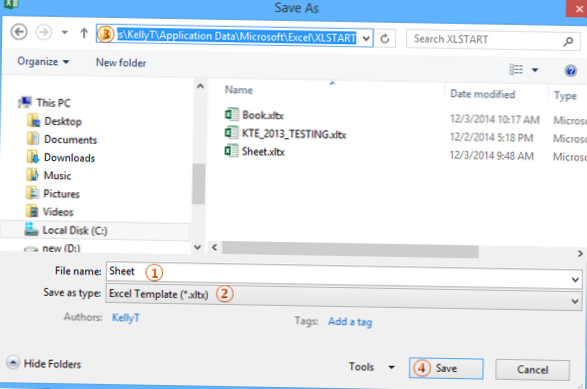Click navigation pane scroll down arrow
Image resolution: width=587 pixels, height=389 pixels.
[x=197, y=247]
